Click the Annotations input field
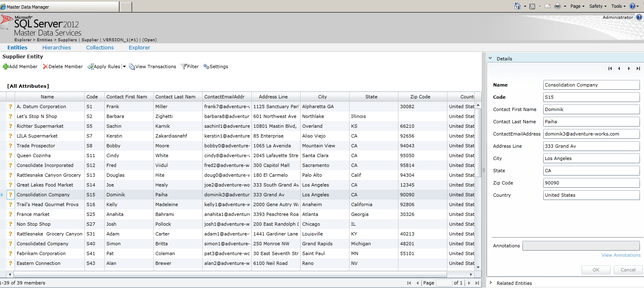 coord(581,246)
